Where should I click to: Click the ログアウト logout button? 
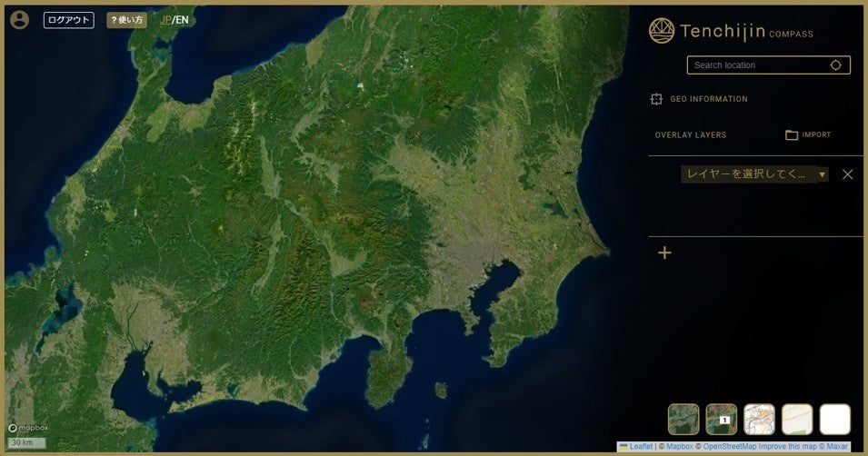pyautogui.click(x=69, y=20)
